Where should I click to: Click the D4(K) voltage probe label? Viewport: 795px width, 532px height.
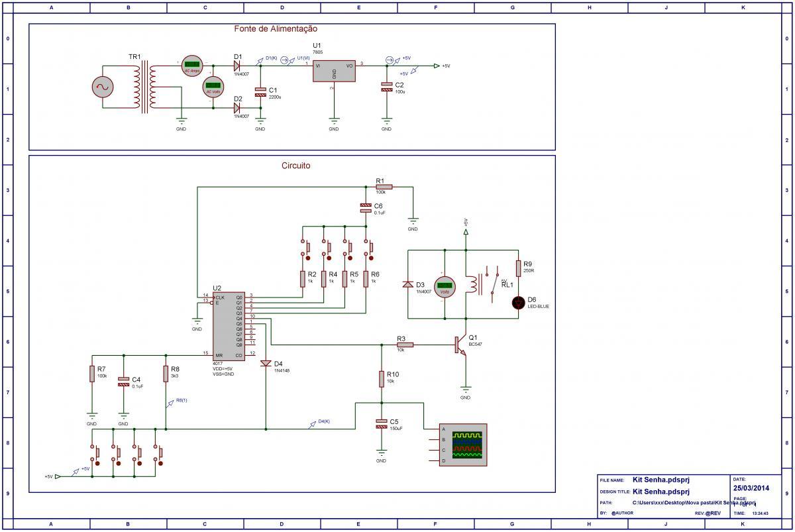click(324, 421)
